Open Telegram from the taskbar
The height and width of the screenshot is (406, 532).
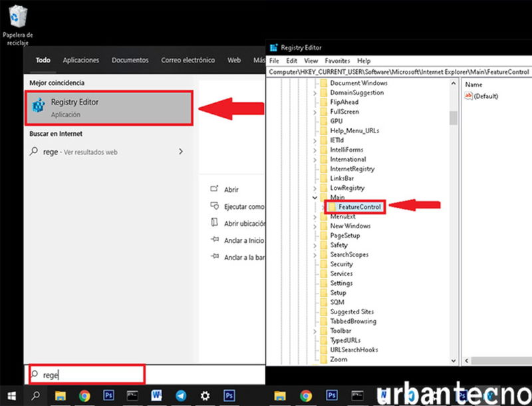pos(180,396)
